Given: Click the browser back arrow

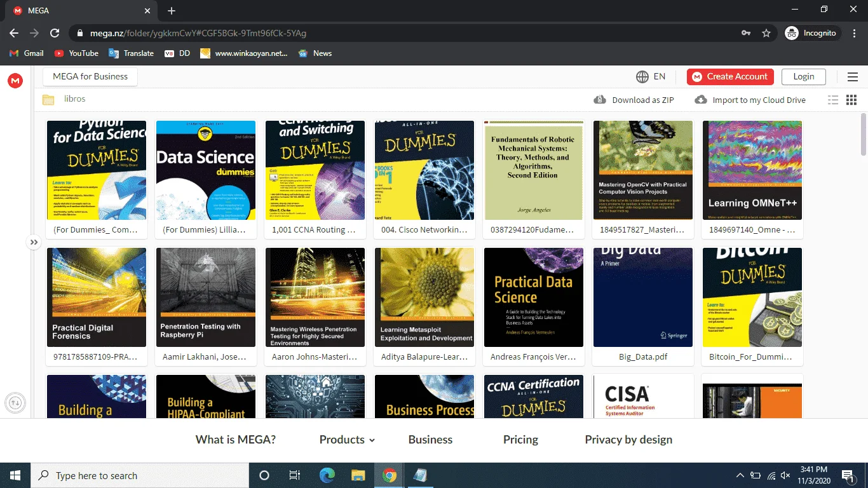Looking at the screenshot, I should pyautogui.click(x=14, y=33).
